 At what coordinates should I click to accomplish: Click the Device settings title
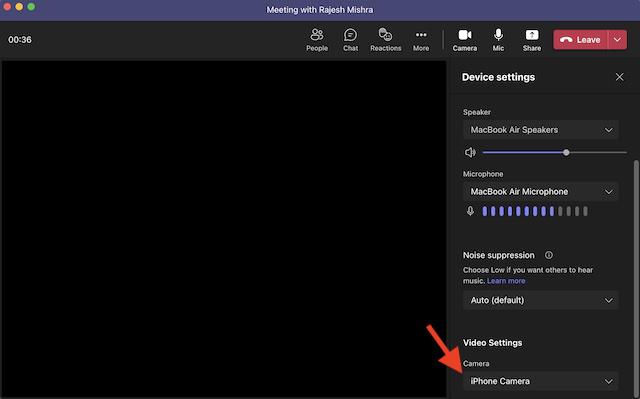(498, 77)
